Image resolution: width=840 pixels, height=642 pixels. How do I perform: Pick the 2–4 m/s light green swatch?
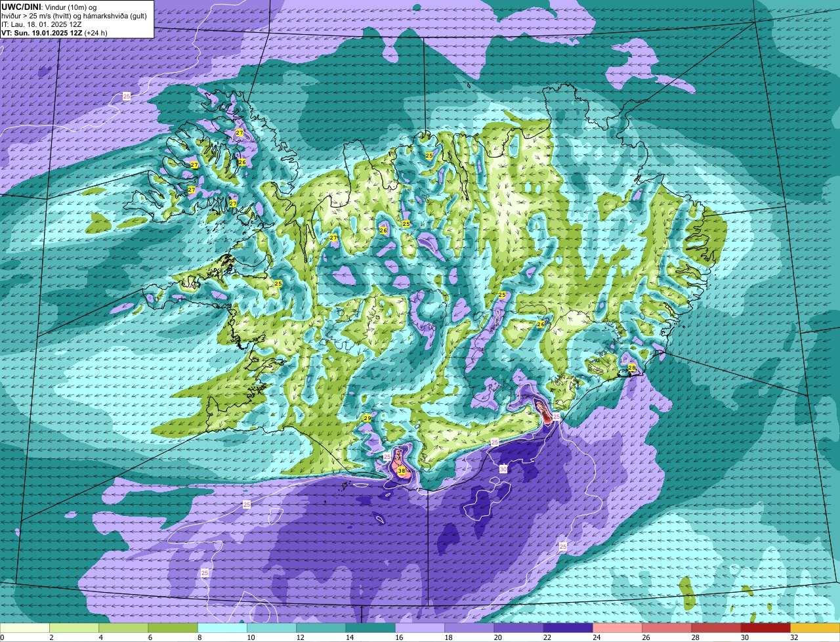coord(74,628)
